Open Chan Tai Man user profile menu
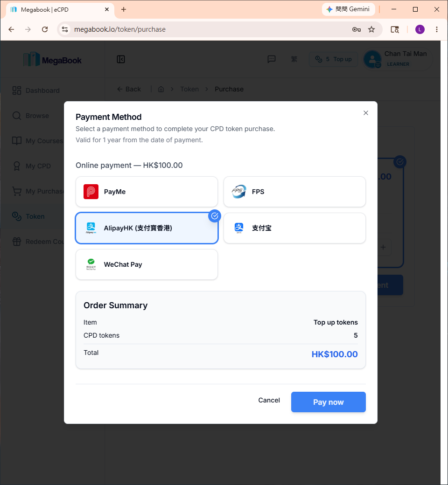This screenshot has height=485, width=448. [x=398, y=59]
